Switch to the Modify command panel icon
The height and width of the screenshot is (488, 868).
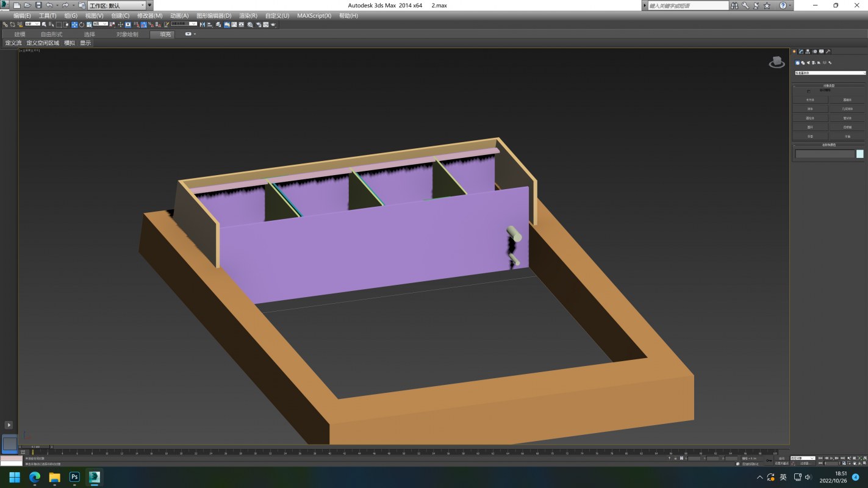tap(801, 51)
